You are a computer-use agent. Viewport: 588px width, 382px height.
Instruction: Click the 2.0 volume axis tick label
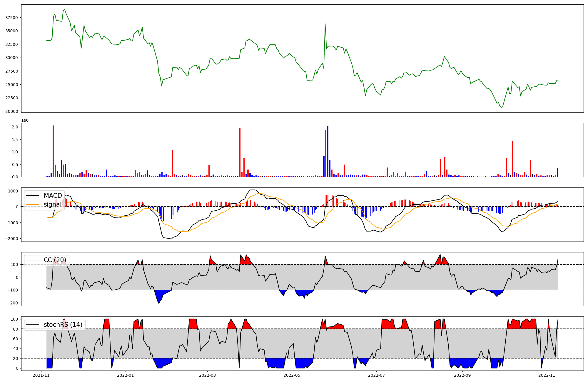[15, 127]
